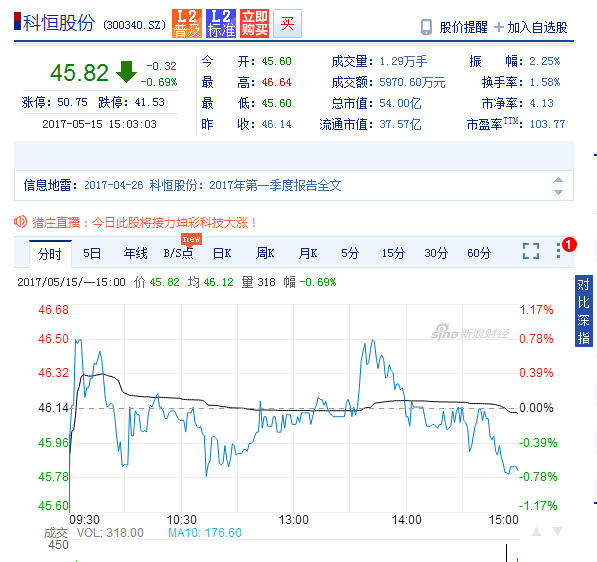Click the 股价提醒 phone alert icon
This screenshot has width=597, height=562.
point(426,27)
